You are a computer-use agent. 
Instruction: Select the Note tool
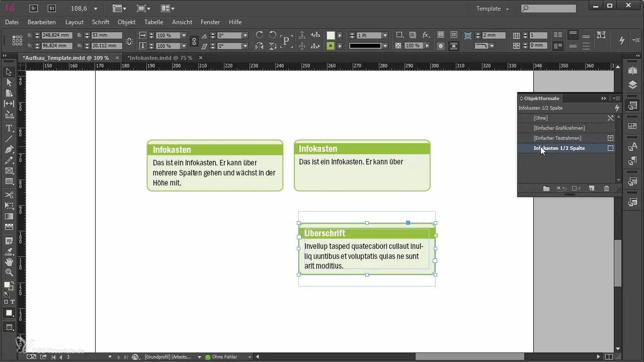tap(9, 241)
